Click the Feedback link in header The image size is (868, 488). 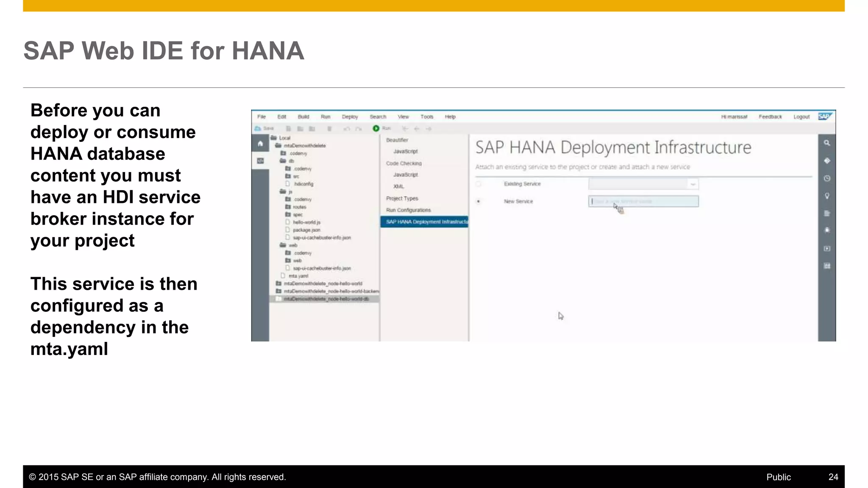tap(770, 116)
